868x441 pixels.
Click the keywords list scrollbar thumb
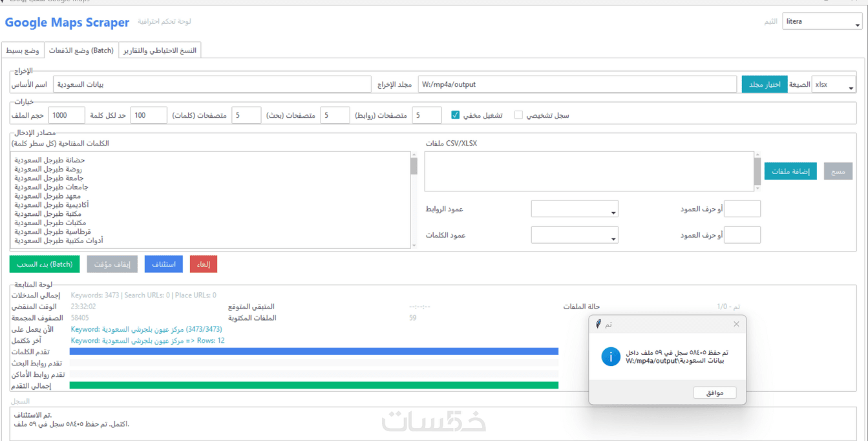[414, 166]
